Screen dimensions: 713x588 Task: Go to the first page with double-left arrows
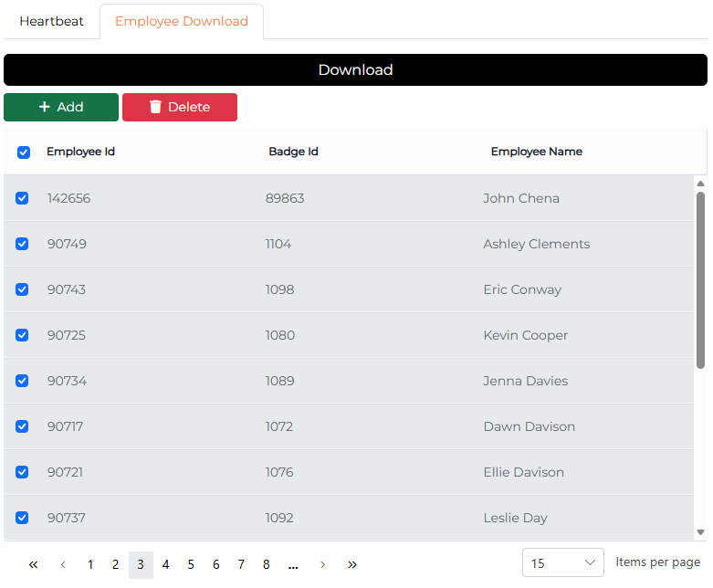point(33,565)
